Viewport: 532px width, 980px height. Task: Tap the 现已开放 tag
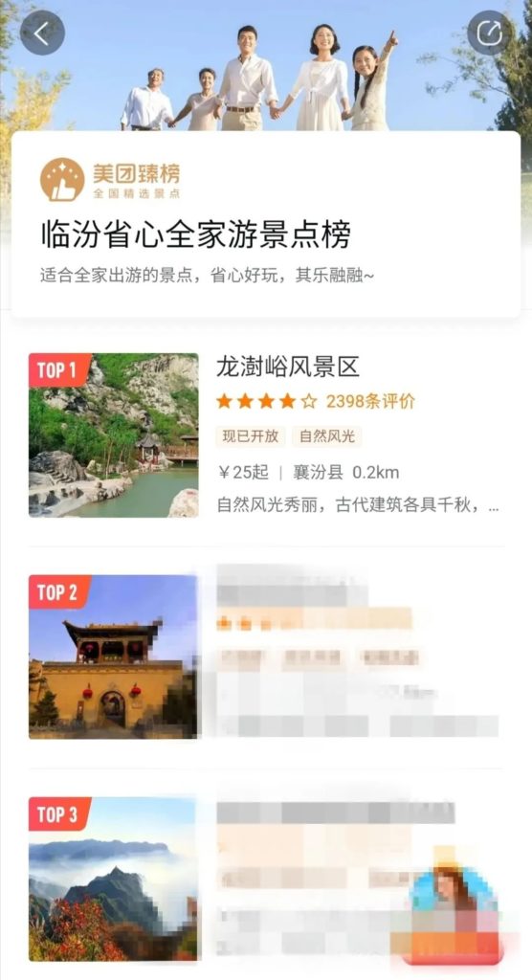tap(251, 436)
